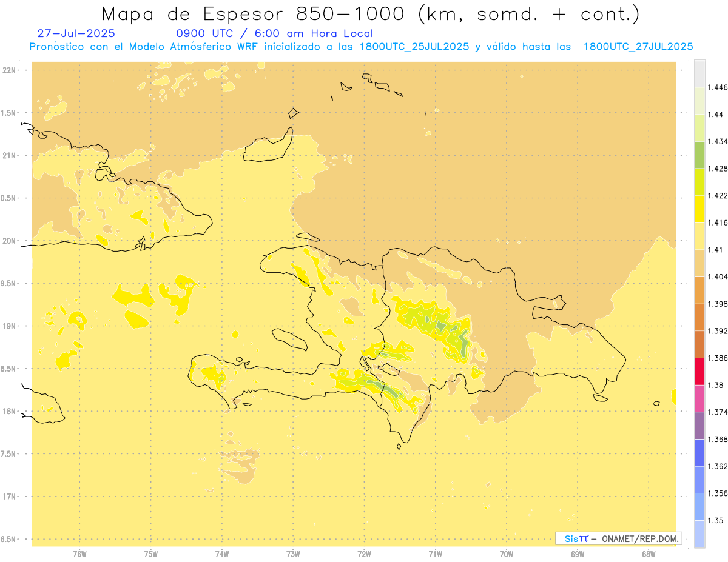Click the legend swatch between 1.356 and 1.362

tap(699, 480)
